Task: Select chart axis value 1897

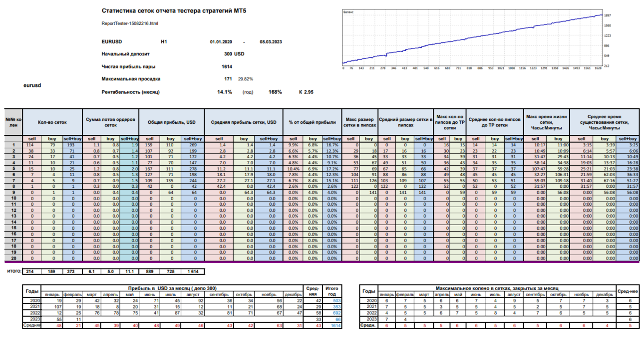Action: [608, 15]
